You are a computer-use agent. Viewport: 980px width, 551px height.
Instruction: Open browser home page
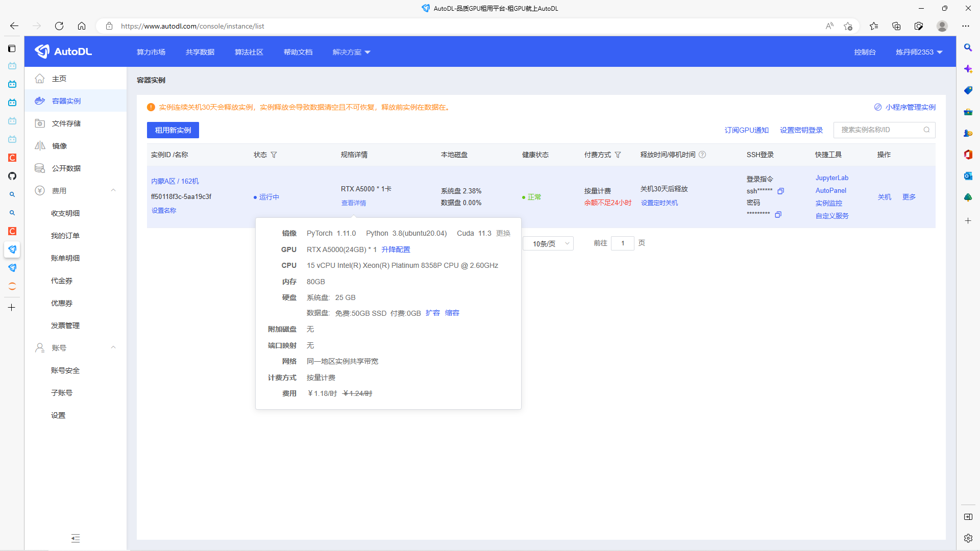coord(82,26)
